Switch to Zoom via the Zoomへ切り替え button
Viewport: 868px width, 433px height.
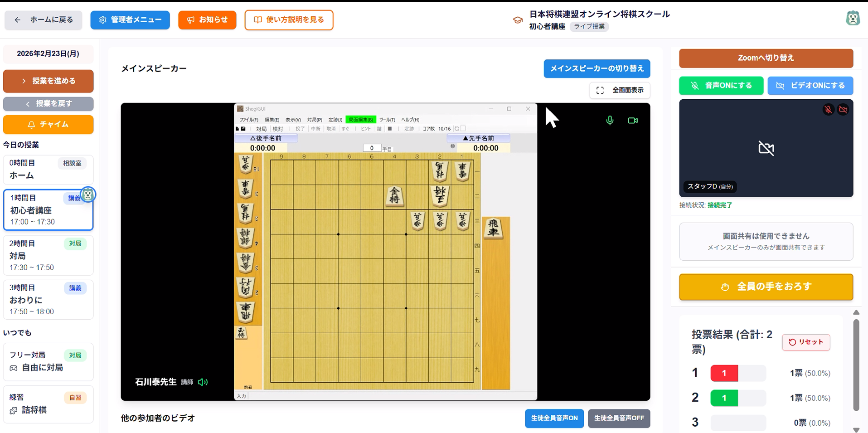click(766, 58)
